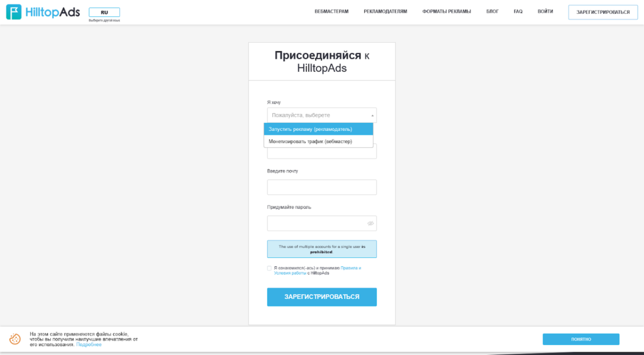The width and height of the screenshot is (644, 355).
Task: Accept the terms and conditions checkbox
Action: coord(269,268)
